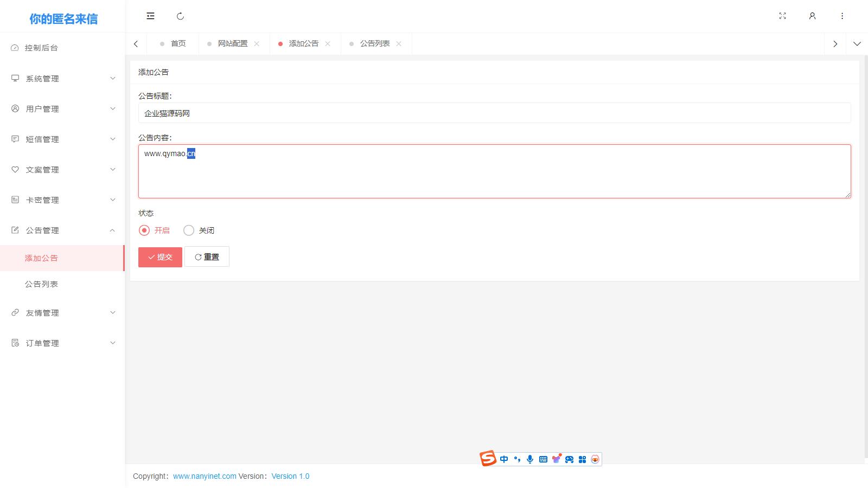This screenshot has width=868, height=488.
Task: Click the heart icon beside 文案管理
Action: 15,169
